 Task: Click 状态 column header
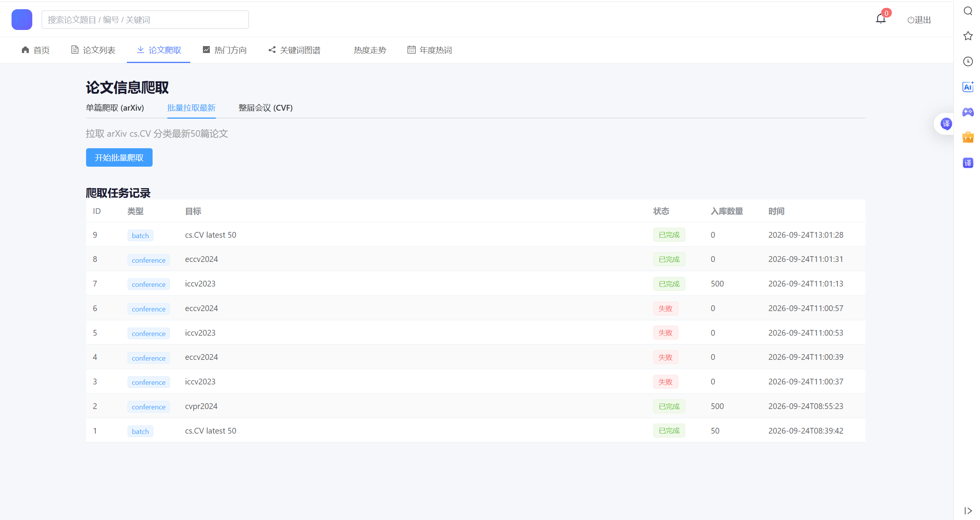coord(661,211)
